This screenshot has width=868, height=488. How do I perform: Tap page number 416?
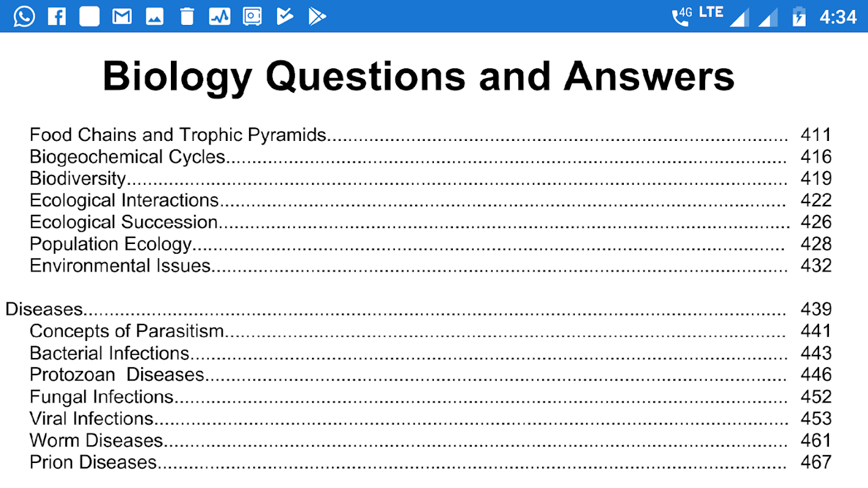click(816, 157)
